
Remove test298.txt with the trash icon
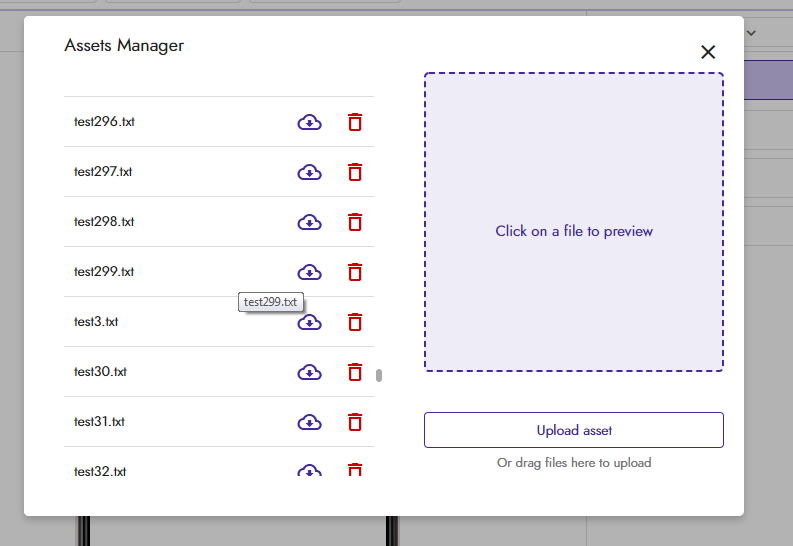point(355,222)
